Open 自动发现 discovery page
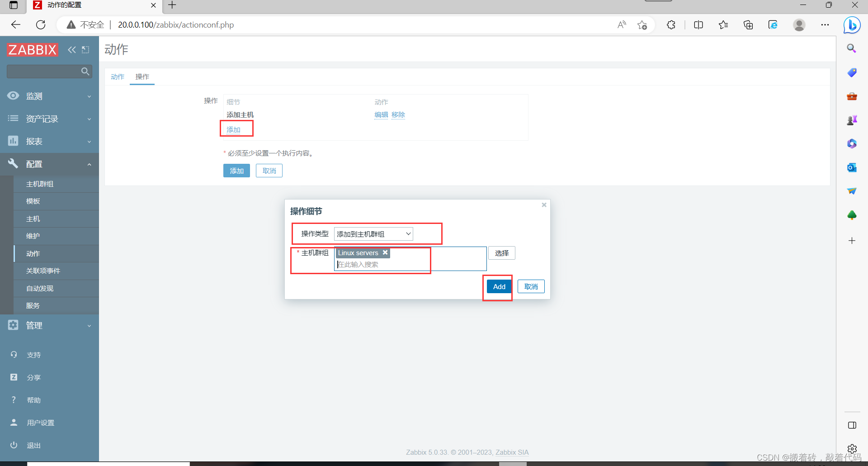Screen dimensions: 868x466 pos(40,288)
